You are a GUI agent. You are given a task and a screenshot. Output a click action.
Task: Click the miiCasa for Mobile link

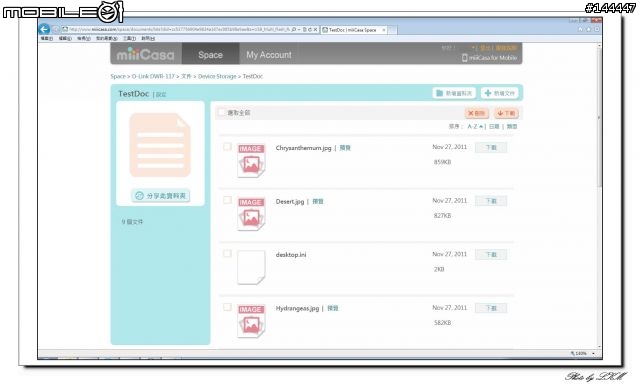coord(493,58)
